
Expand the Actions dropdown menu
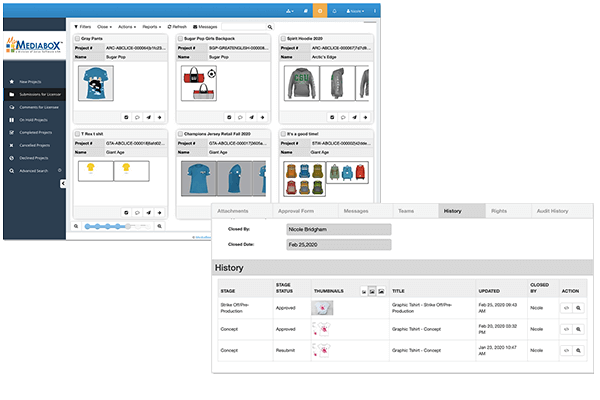coord(127,26)
